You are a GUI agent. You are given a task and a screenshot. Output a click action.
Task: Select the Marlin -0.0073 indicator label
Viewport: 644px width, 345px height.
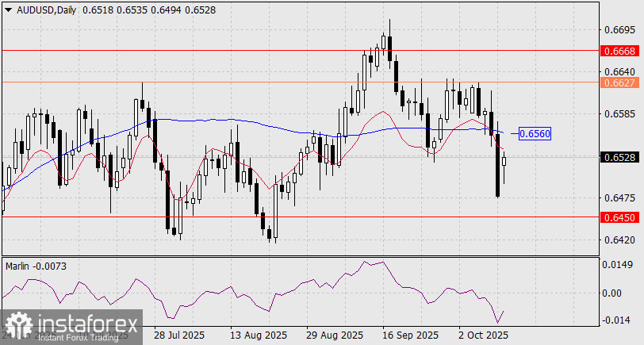pyautogui.click(x=36, y=266)
